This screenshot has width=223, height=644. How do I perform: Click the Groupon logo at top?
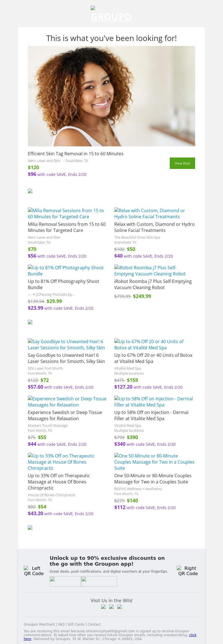click(x=111, y=14)
